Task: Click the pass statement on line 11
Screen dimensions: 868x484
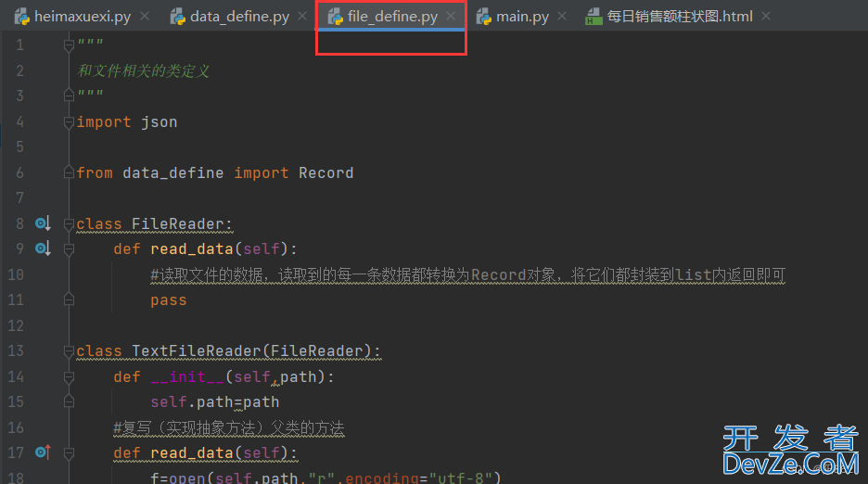Action: tap(169, 300)
